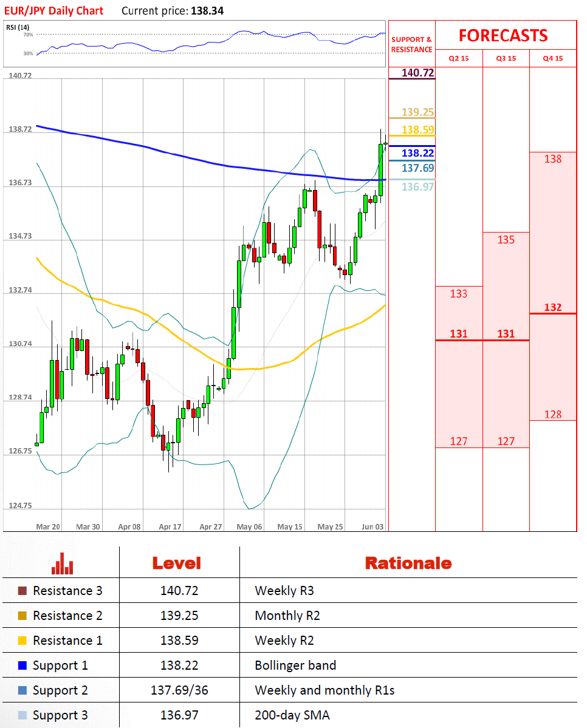Click the 200-day SMA rationale cell
The image size is (587, 728).
click(x=292, y=715)
